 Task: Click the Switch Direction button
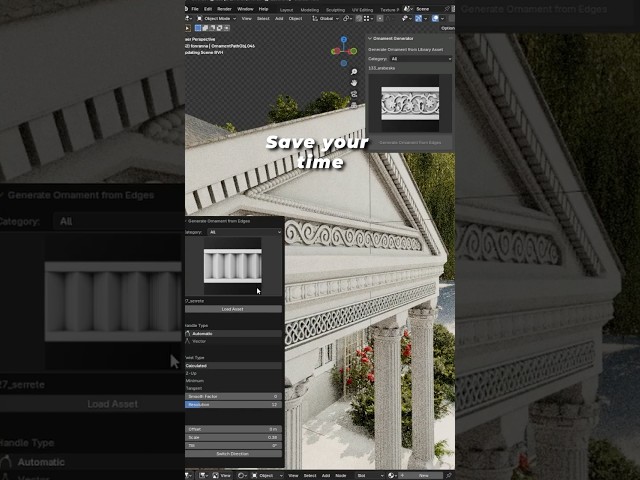click(233, 454)
